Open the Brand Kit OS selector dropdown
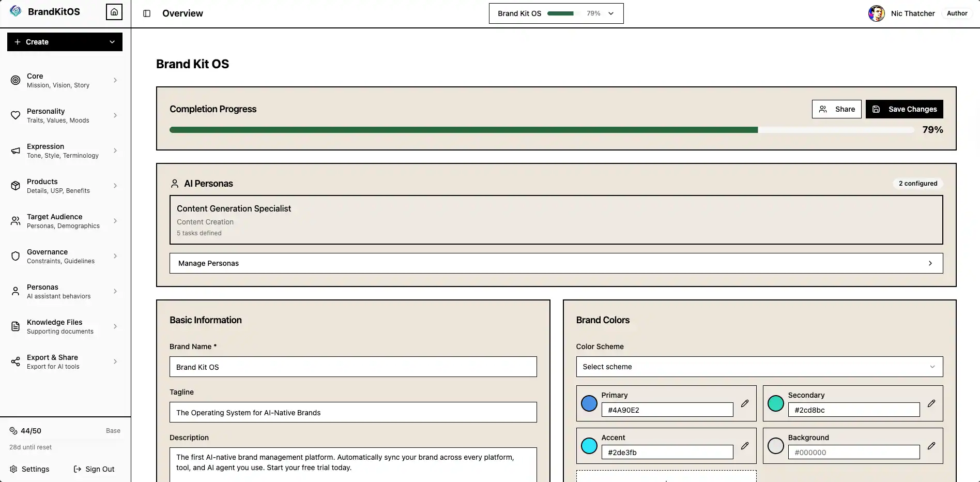Screen dimensions: 980x482 [x=556, y=13]
